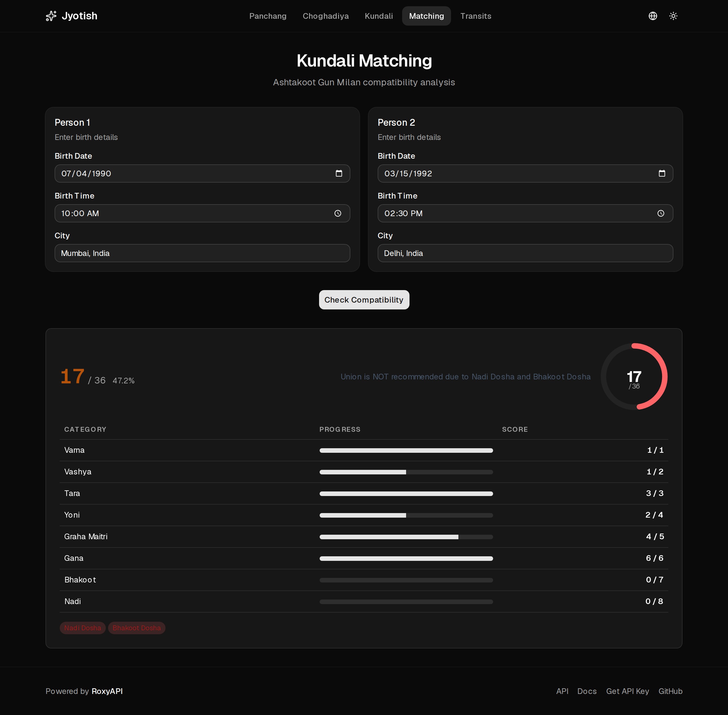
Task: Click the Kundali Matching page title
Action: 364,61
